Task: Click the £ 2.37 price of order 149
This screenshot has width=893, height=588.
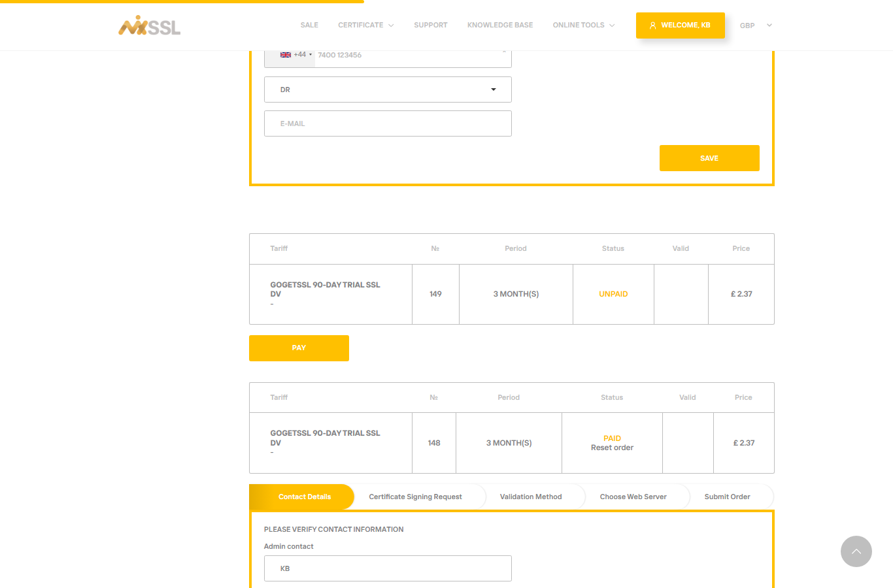Action: tap(741, 294)
